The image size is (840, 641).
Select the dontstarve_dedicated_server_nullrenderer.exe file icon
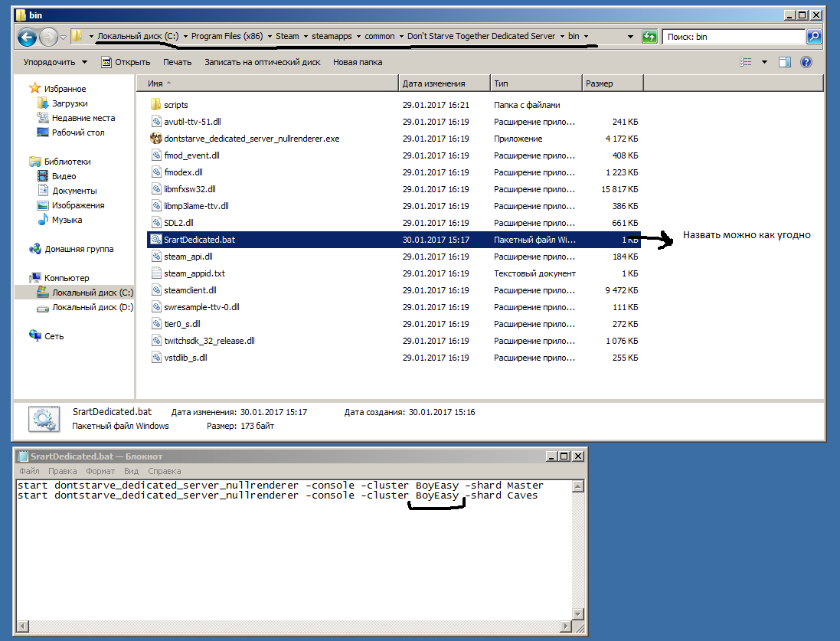(x=157, y=139)
